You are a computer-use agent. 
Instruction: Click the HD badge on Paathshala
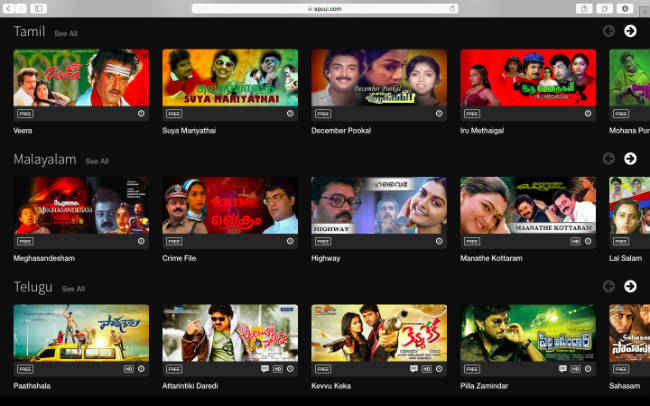(x=129, y=369)
